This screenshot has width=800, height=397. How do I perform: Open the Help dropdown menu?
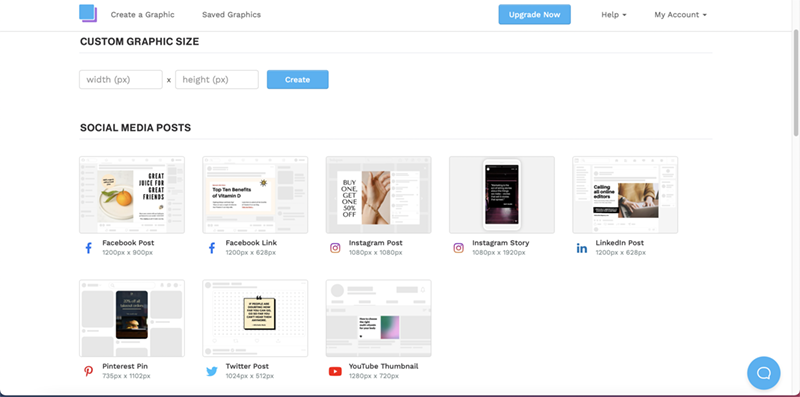613,15
